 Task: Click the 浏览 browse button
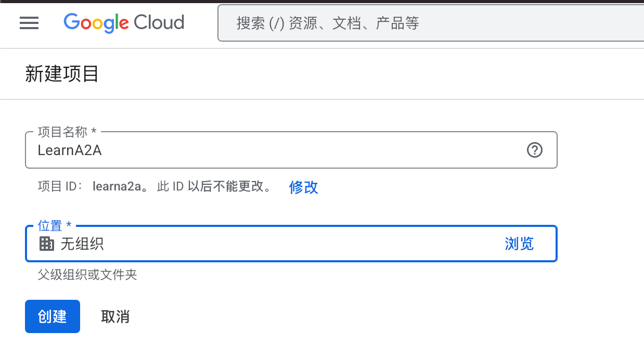click(x=519, y=244)
